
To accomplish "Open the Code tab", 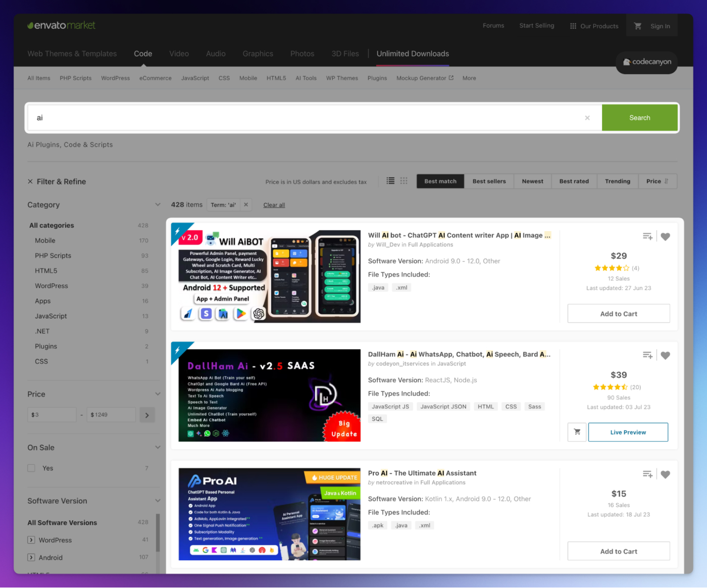I will point(143,54).
